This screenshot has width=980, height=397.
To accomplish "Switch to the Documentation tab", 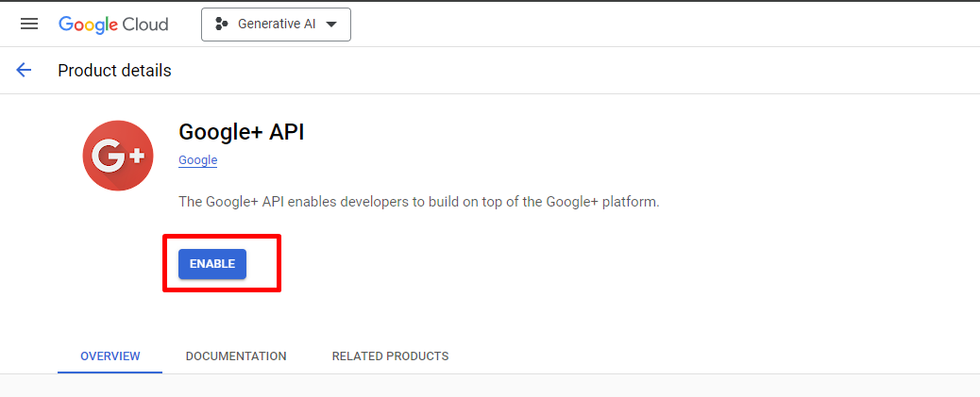I will (x=236, y=356).
